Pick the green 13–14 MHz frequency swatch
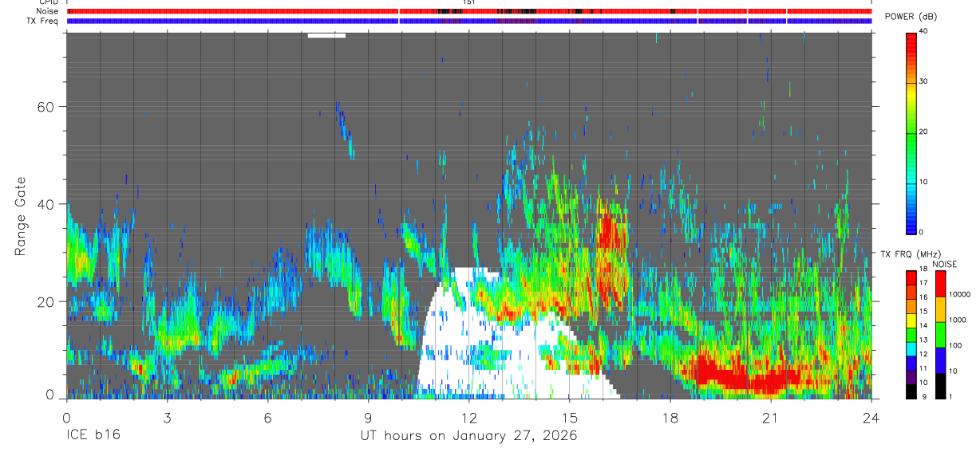 point(911,334)
